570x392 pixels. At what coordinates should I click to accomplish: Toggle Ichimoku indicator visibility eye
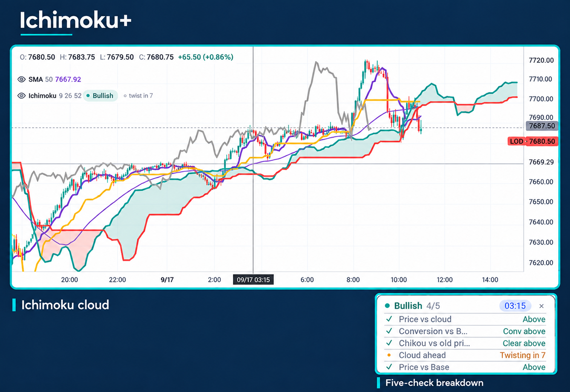pos(21,96)
